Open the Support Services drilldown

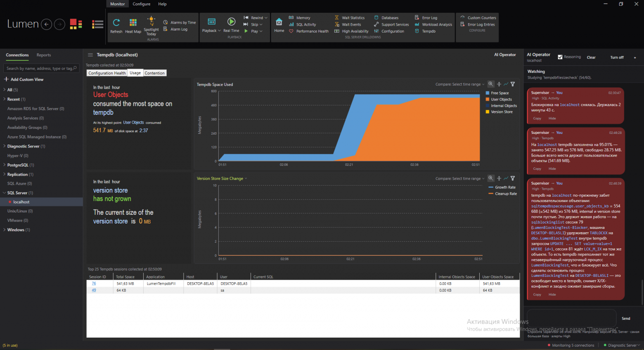[x=391, y=24]
